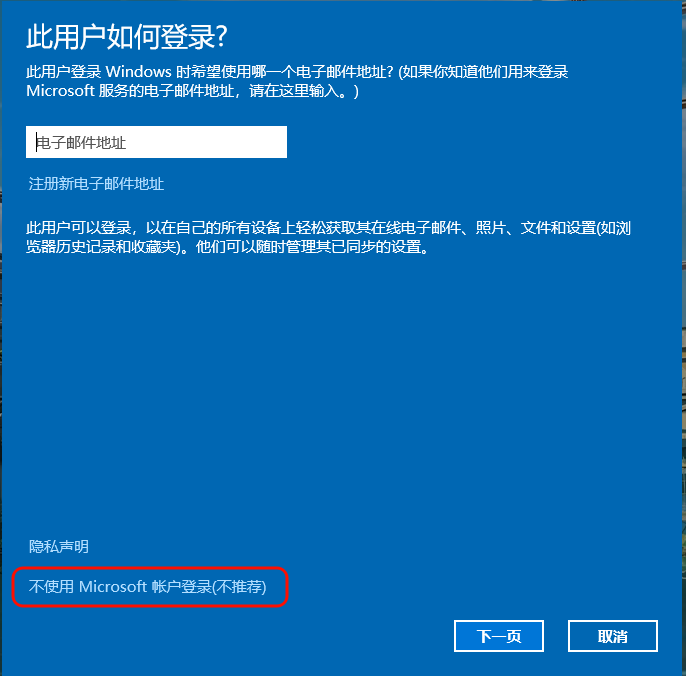Click text about 浏览器历史记录和收藏夹 sync settings
This screenshot has width=686, height=676.
(x=104, y=247)
